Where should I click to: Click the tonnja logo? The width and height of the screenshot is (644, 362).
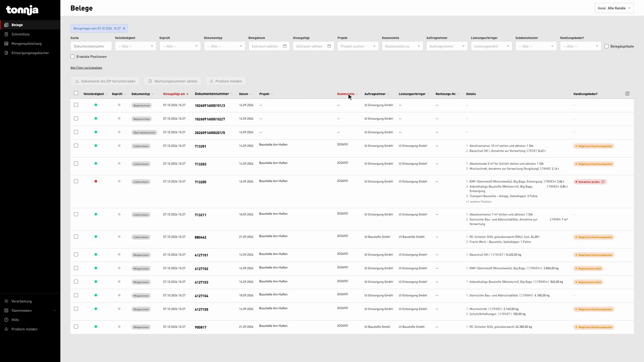coord(22,10)
